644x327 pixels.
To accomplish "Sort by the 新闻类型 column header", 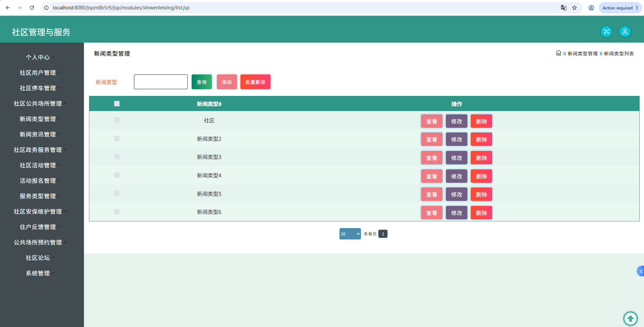I will coord(209,104).
